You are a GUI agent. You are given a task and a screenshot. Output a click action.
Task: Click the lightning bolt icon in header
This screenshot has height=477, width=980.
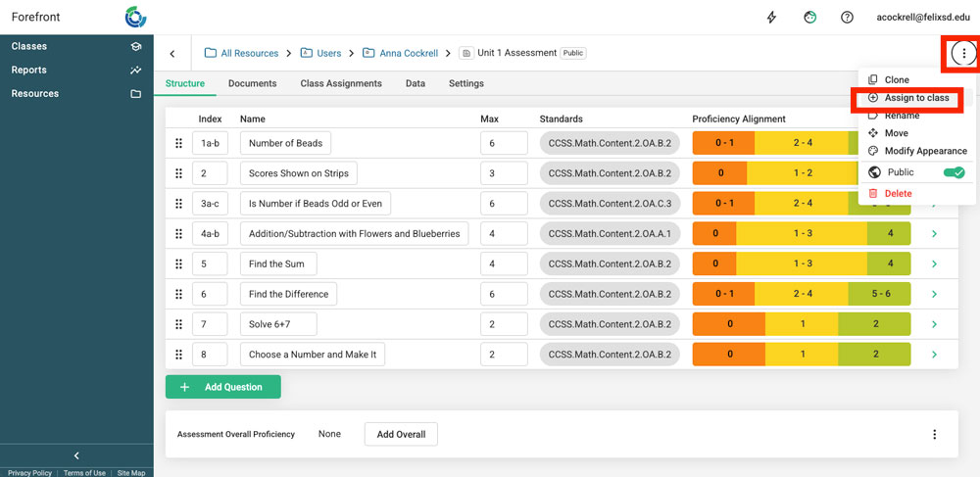(x=772, y=18)
